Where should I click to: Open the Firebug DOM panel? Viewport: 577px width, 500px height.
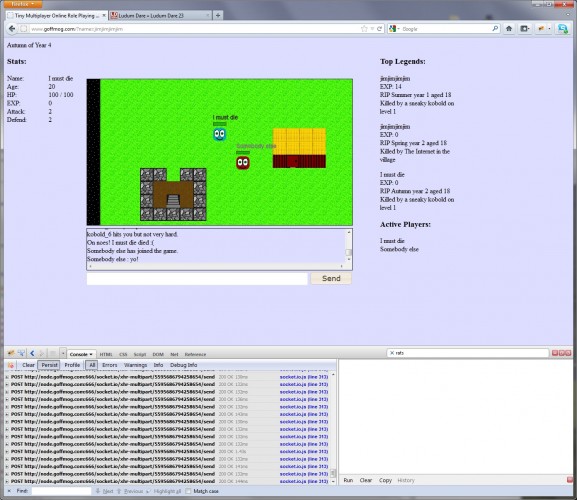point(158,354)
